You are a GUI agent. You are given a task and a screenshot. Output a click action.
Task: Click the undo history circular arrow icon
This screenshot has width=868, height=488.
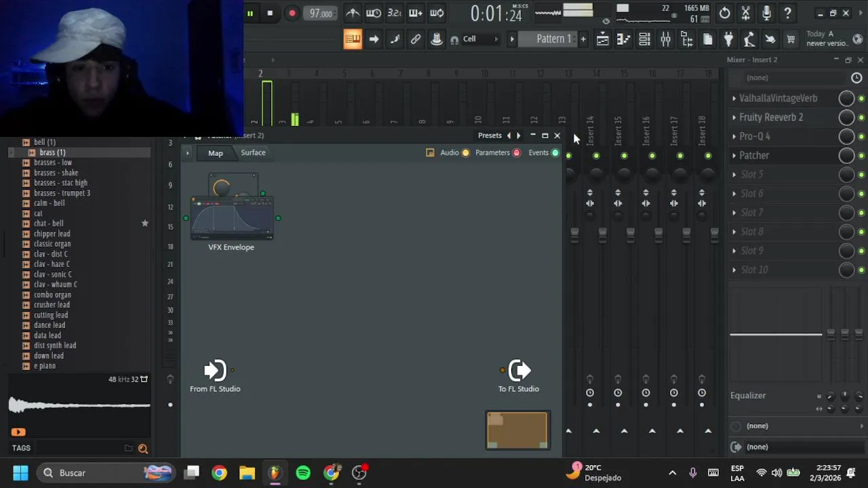(x=725, y=13)
